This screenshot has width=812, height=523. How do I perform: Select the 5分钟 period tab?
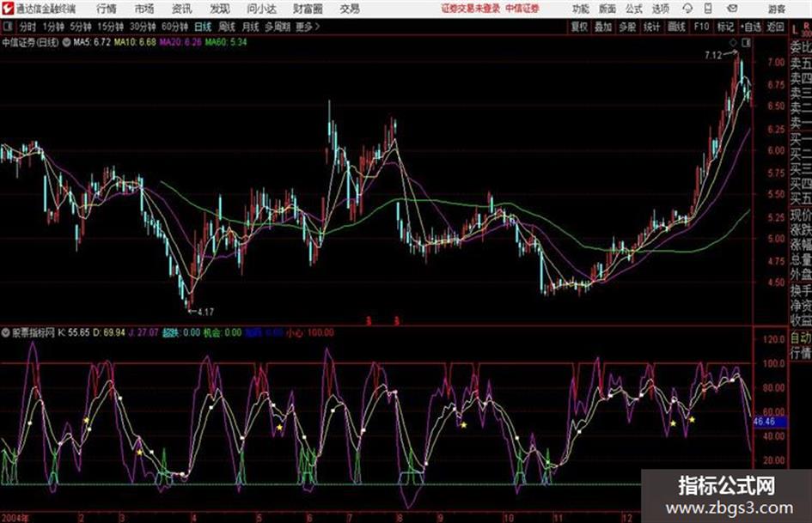point(81,27)
